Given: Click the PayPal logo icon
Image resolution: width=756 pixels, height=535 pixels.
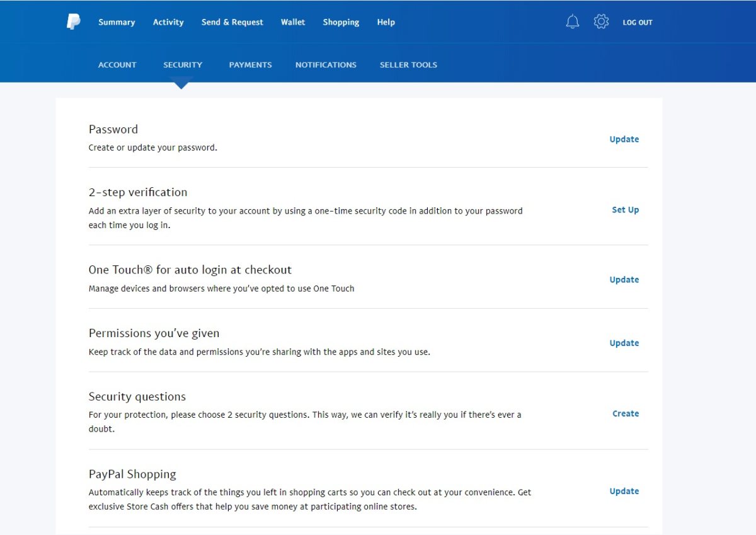Looking at the screenshot, I should 74,22.
